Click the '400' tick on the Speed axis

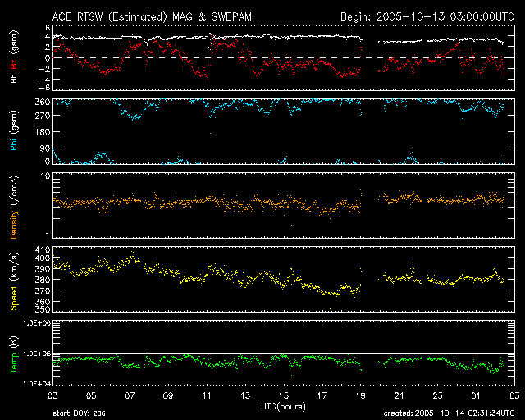43,258
